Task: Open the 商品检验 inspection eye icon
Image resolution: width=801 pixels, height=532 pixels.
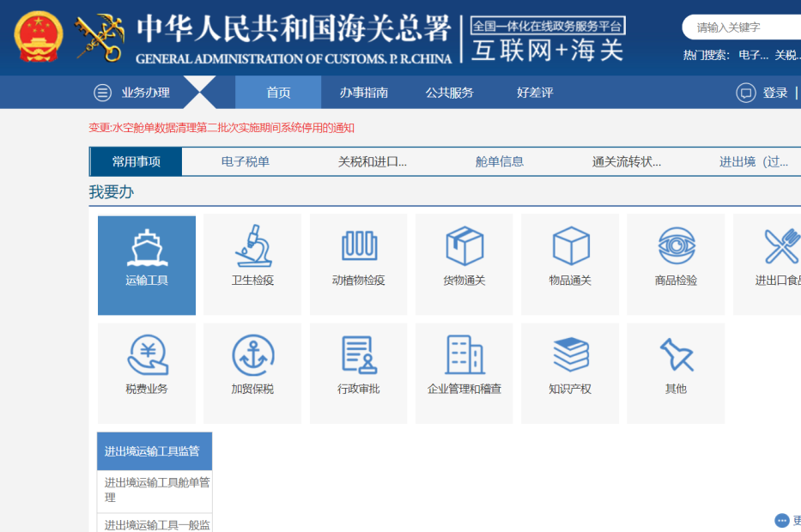Action: [x=675, y=265]
